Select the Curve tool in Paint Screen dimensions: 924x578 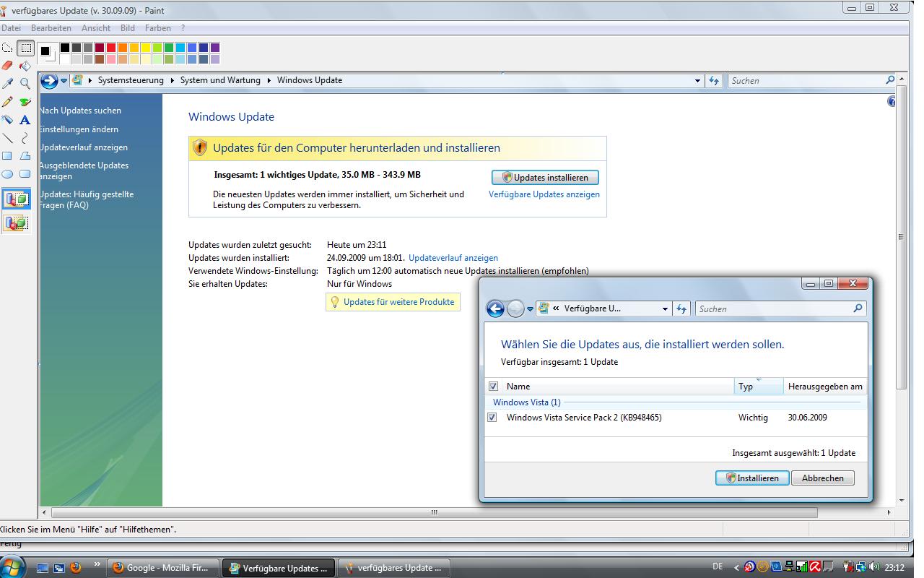(25, 138)
